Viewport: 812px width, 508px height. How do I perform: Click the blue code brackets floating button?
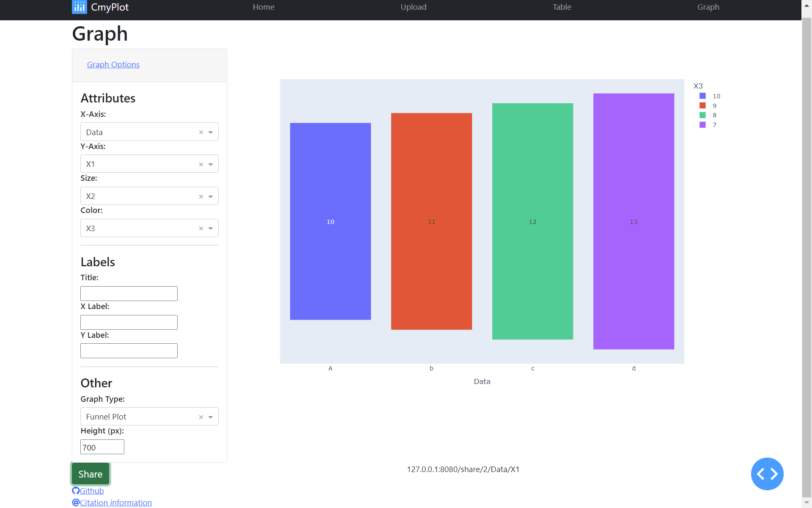767,474
